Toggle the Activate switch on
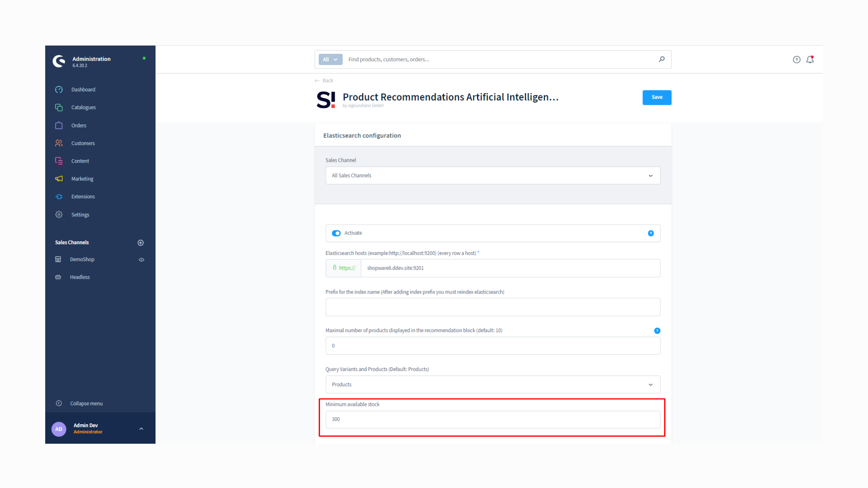The width and height of the screenshot is (868, 488). [x=336, y=233]
